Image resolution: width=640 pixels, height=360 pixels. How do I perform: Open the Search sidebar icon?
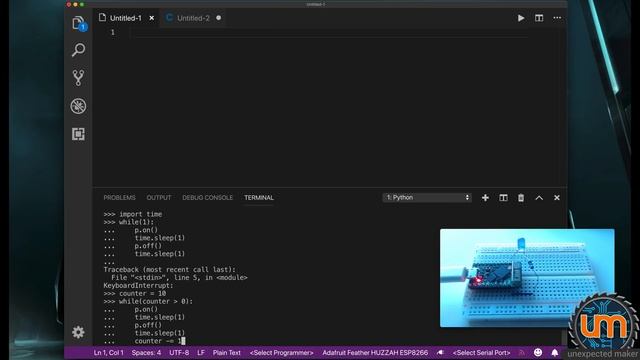pyautogui.click(x=78, y=50)
